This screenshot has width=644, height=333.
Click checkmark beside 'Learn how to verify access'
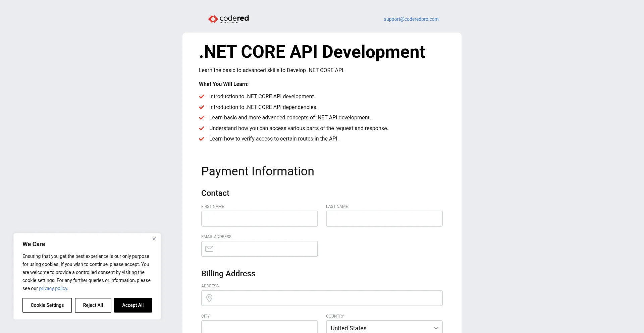coord(202,139)
